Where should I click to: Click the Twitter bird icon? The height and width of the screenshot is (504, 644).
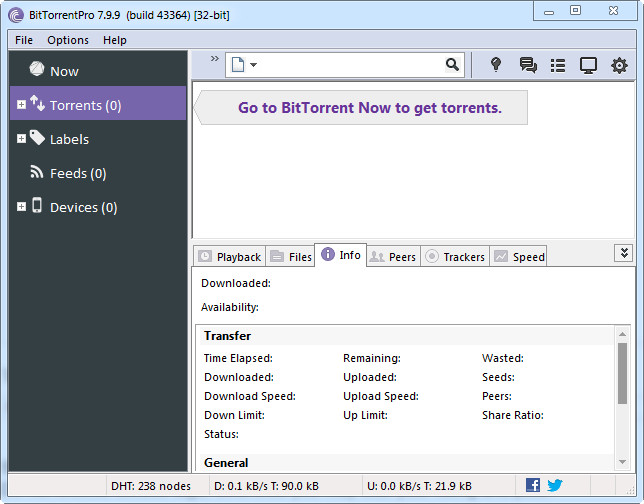[x=554, y=485]
